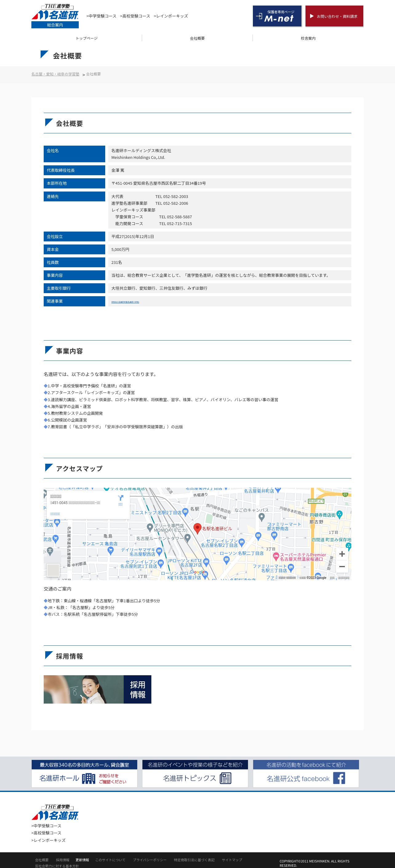This screenshot has height=868, width=395.
Task: Click お問い合わせ・資料請求 button
Action: click(334, 16)
